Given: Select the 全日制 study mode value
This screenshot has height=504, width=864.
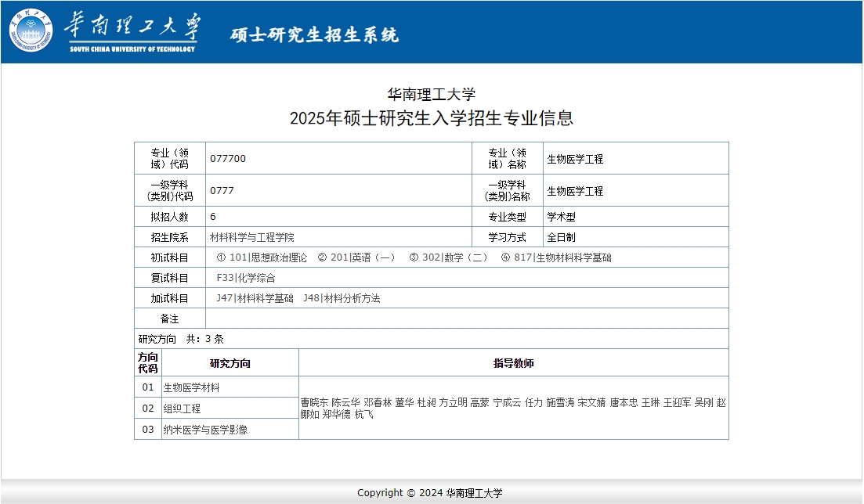Looking at the screenshot, I should coord(561,237).
